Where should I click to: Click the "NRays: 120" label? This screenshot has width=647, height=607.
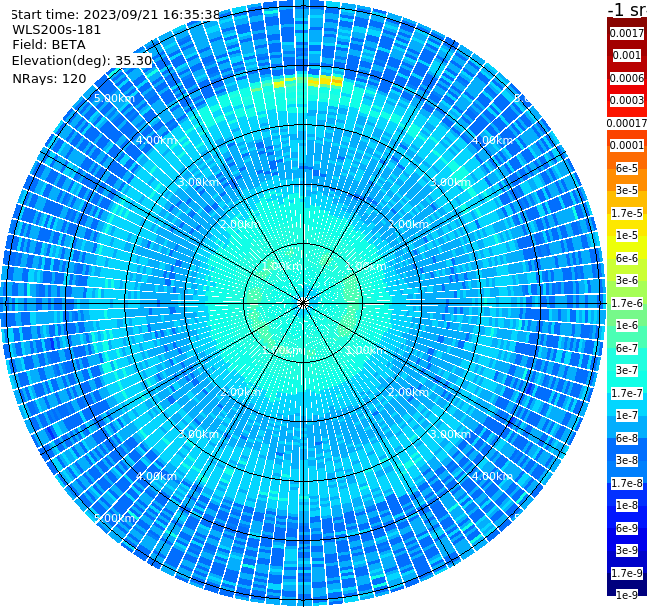(49, 78)
